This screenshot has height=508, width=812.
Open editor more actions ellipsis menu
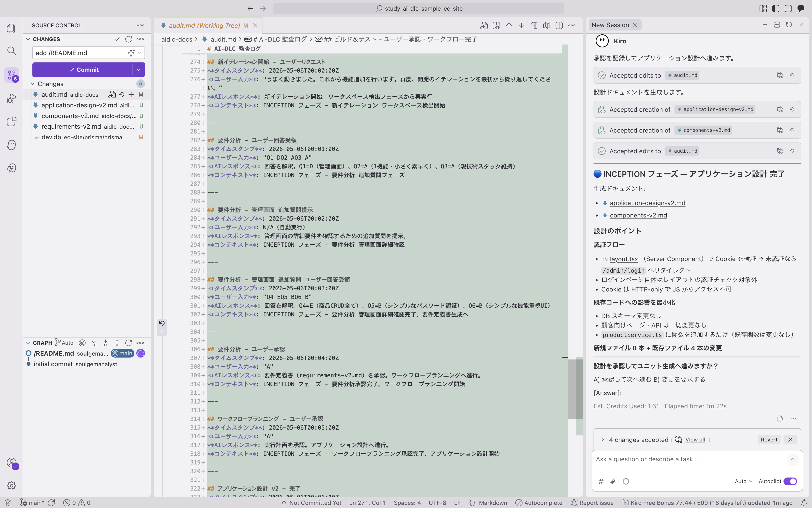point(572,26)
